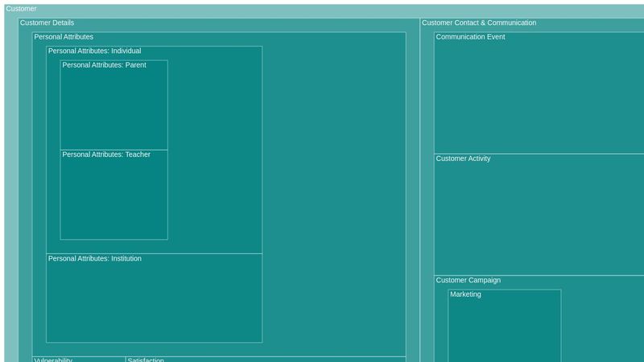Open Personal Attributes: Institution label
644x362 pixels.
95,259
